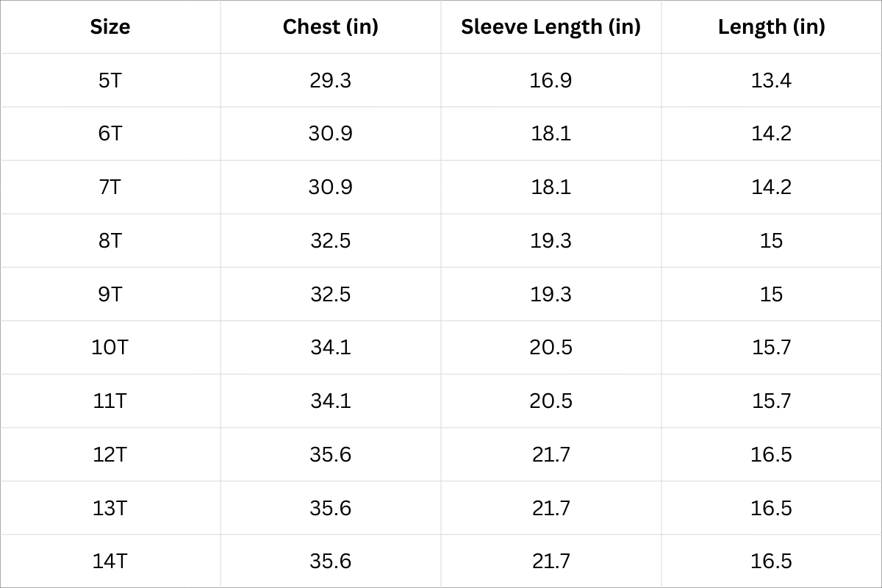
Task: Select the 12T size cell
Action: pos(110,454)
